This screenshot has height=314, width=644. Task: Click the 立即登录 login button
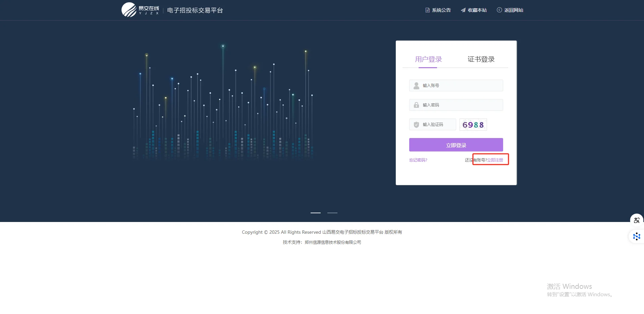pos(456,145)
